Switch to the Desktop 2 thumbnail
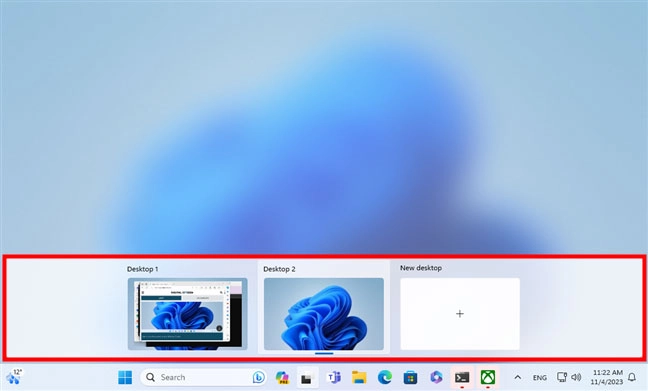 pyautogui.click(x=324, y=314)
